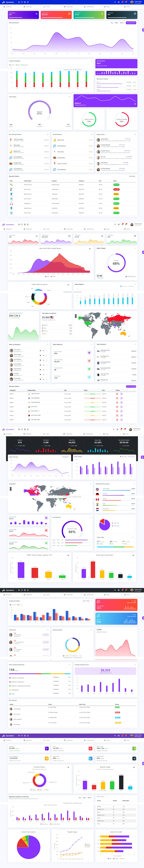The image size is (144, 868).
Task: Toggle New Visitors legend in Website Audience Overview
Action: 44,824
